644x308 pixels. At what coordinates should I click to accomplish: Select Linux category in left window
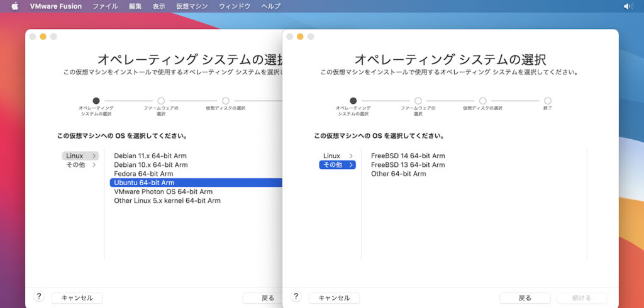pyautogui.click(x=80, y=156)
